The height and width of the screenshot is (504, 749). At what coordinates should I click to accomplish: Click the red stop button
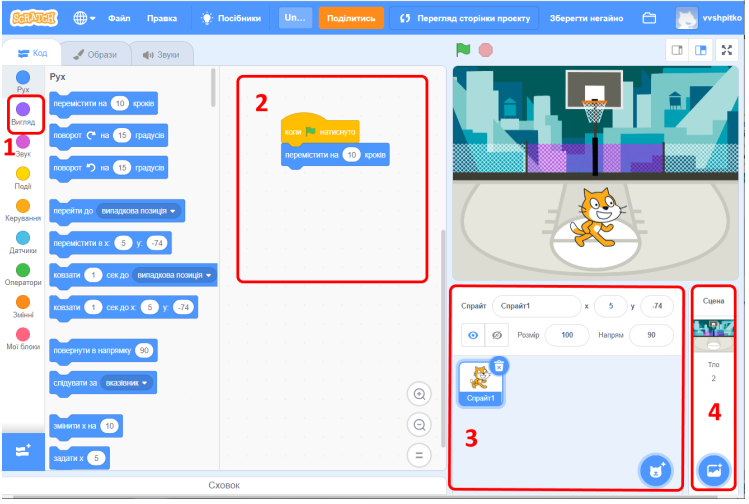click(486, 49)
